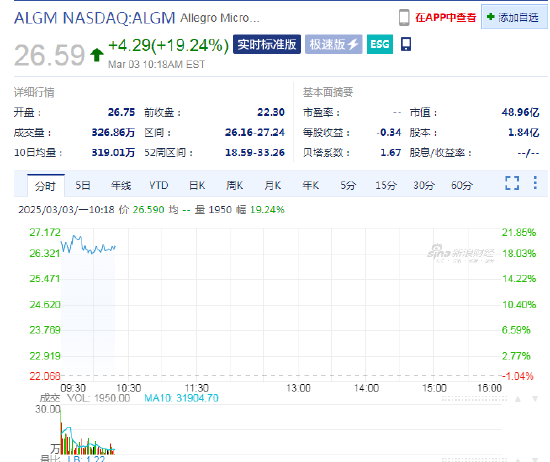Click the 27.172 y-axis price label
Viewport: 550px width, 462px height.
pyautogui.click(x=45, y=232)
